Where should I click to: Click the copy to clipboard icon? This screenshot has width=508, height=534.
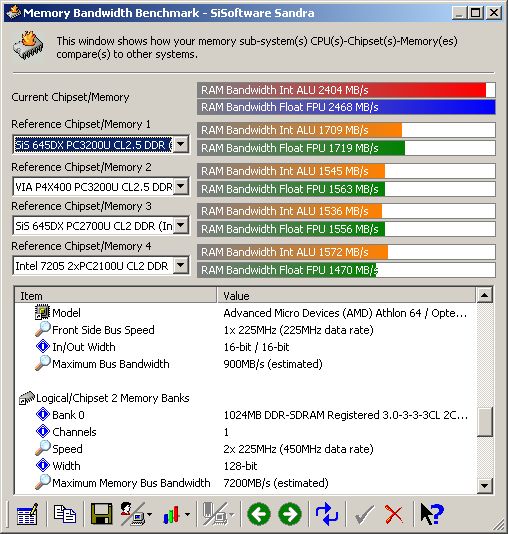[x=64, y=514]
